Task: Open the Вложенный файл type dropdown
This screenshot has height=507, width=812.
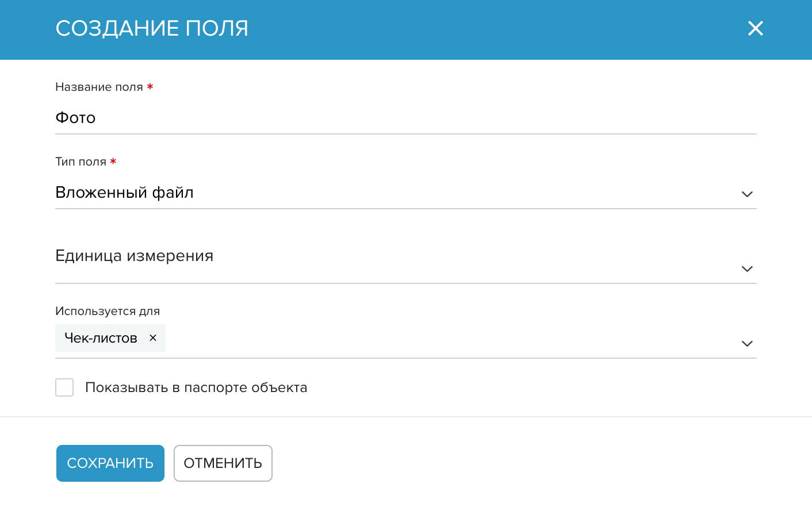Action: coord(405,193)
